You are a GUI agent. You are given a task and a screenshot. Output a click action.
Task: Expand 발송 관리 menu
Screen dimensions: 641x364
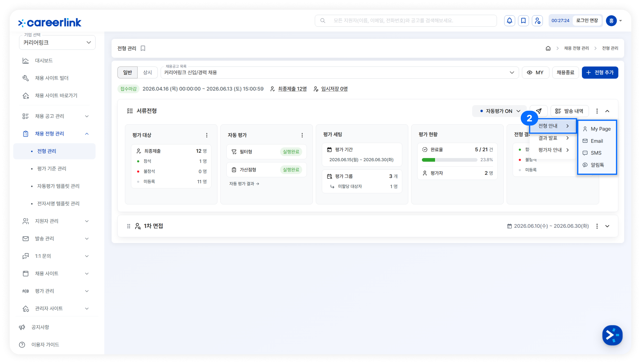click(x=54, y=239)
